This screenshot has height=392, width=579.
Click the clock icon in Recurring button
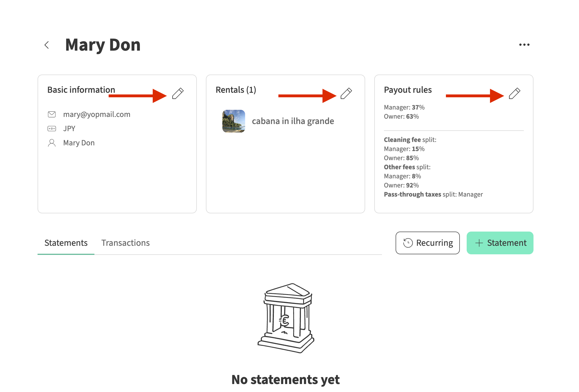pos(408,243)
